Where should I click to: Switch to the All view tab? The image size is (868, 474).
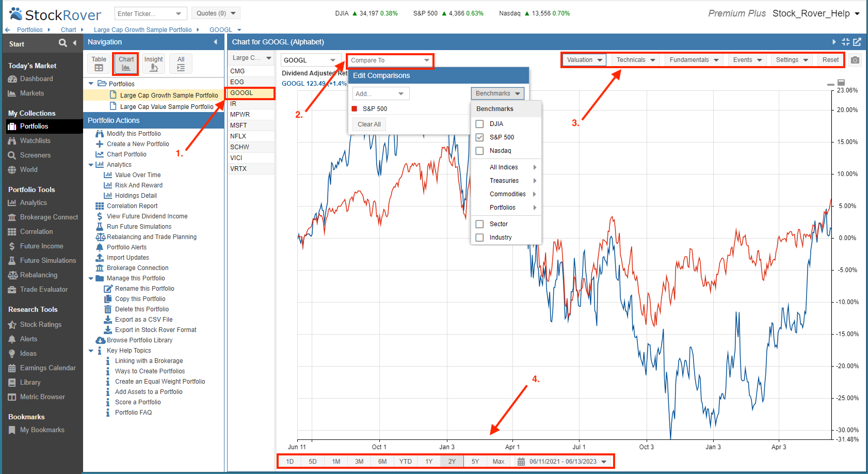point(181,64)
